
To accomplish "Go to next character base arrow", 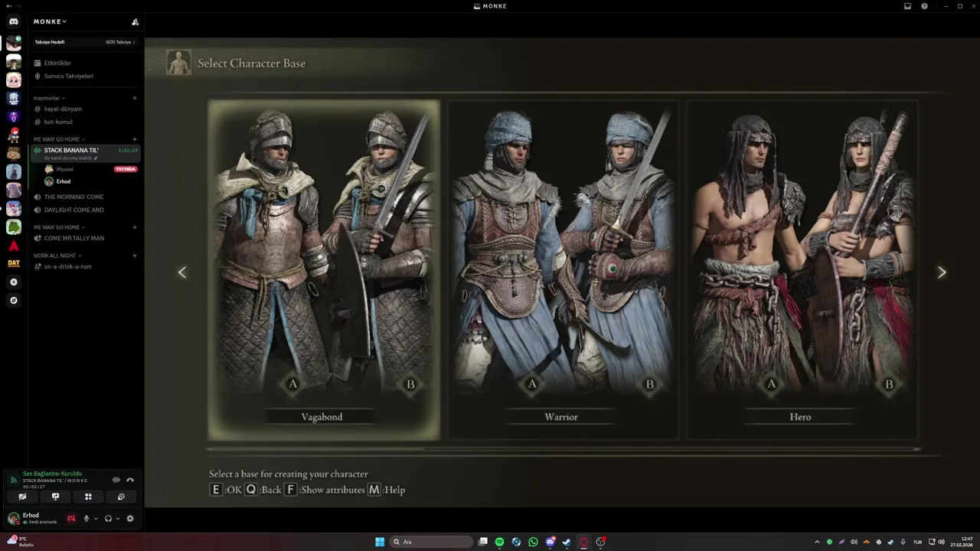I will (942, 272).
